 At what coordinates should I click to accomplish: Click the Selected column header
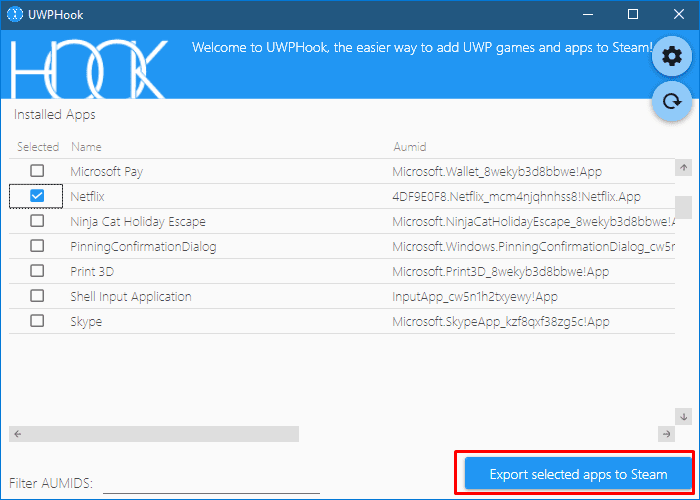coord(38,147)
